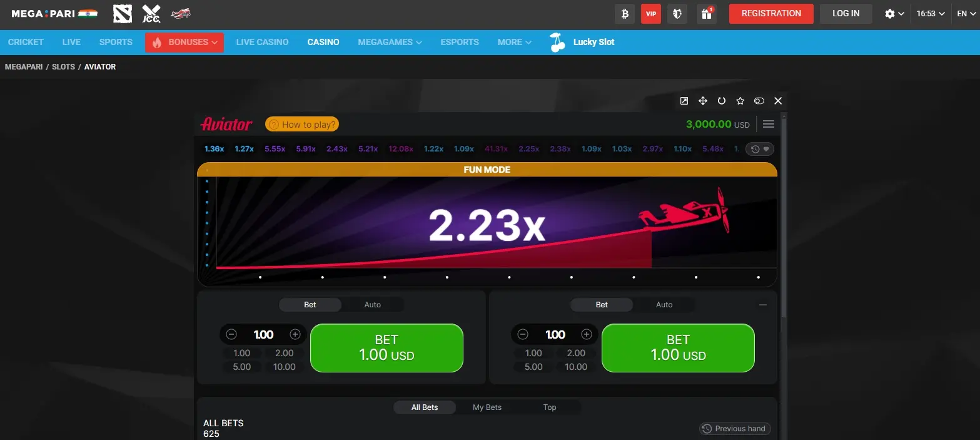Click Megapari breadcrumb link
The image size is (980, 440).
(24, 66)
